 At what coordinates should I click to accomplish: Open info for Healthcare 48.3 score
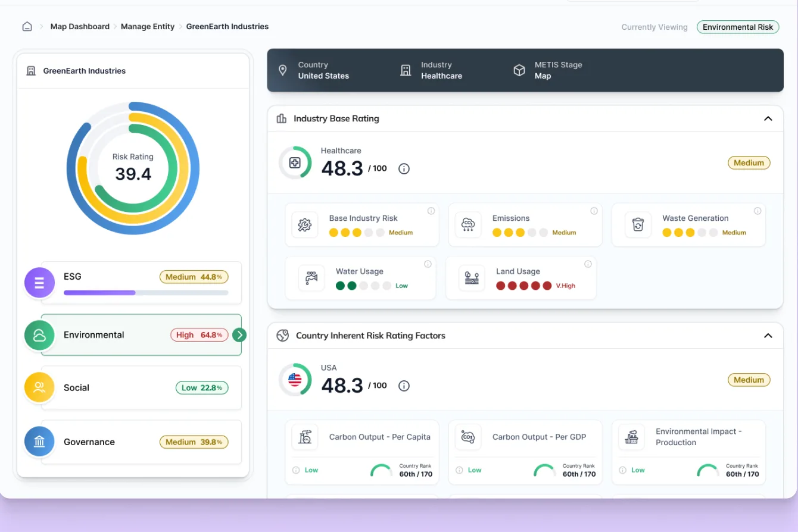(404, 169)
